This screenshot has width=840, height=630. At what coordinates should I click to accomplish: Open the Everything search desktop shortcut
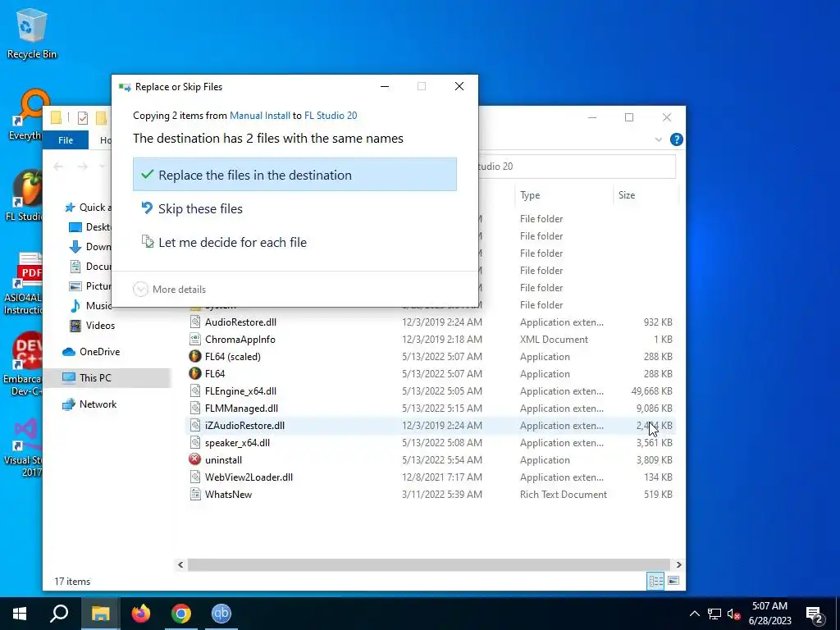point(27,115)
